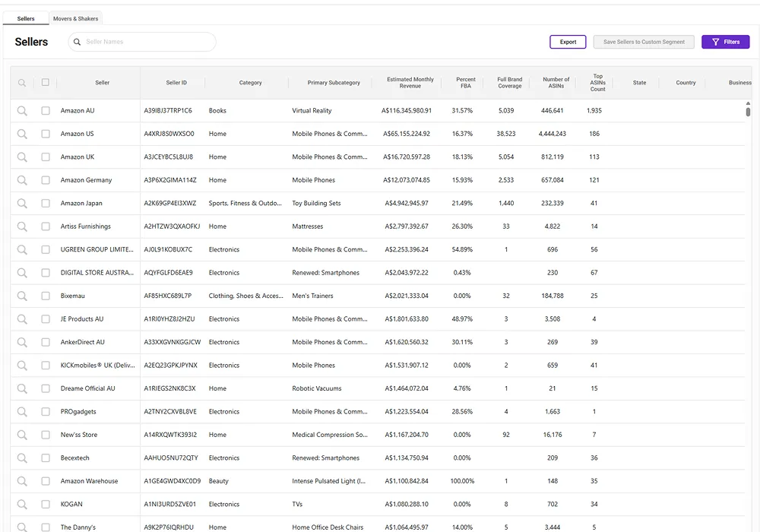
Task: Click the magnifier icon for Bixemau
Action: 22,296
